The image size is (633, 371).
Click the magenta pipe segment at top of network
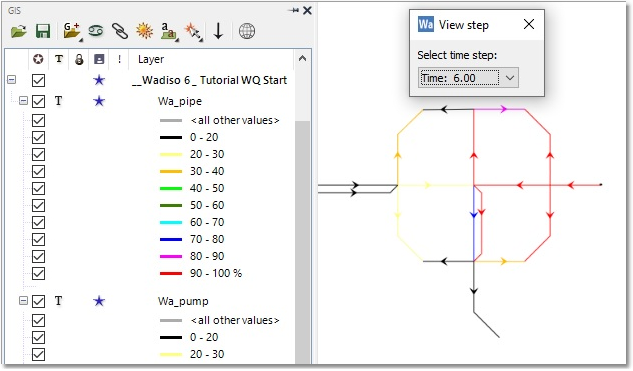click(499, 109)
